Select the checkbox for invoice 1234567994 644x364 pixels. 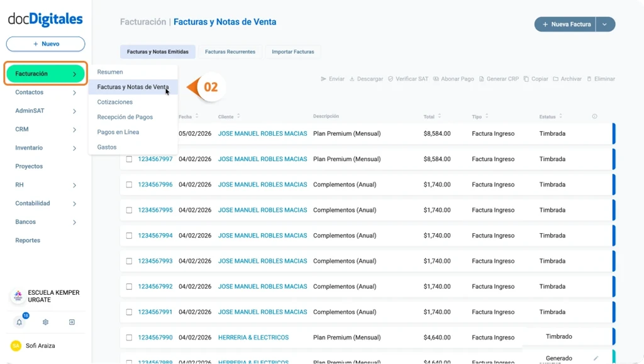[129, 236]
